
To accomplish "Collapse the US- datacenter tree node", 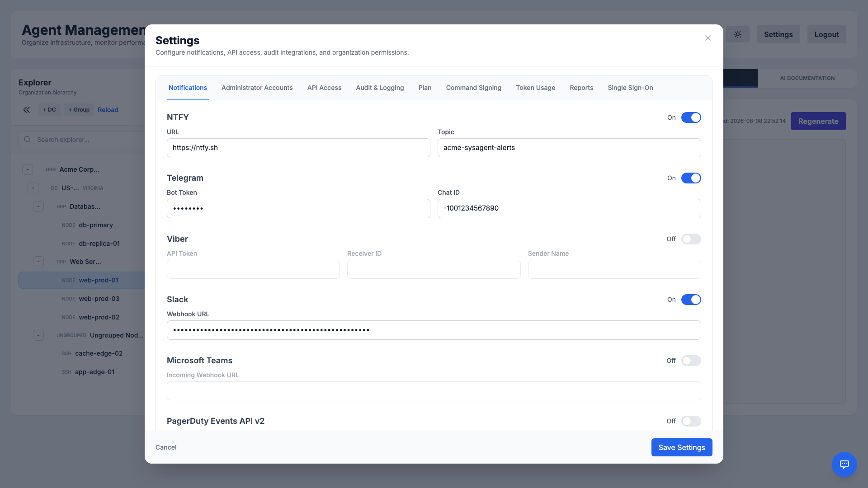I will click(33, 188).
